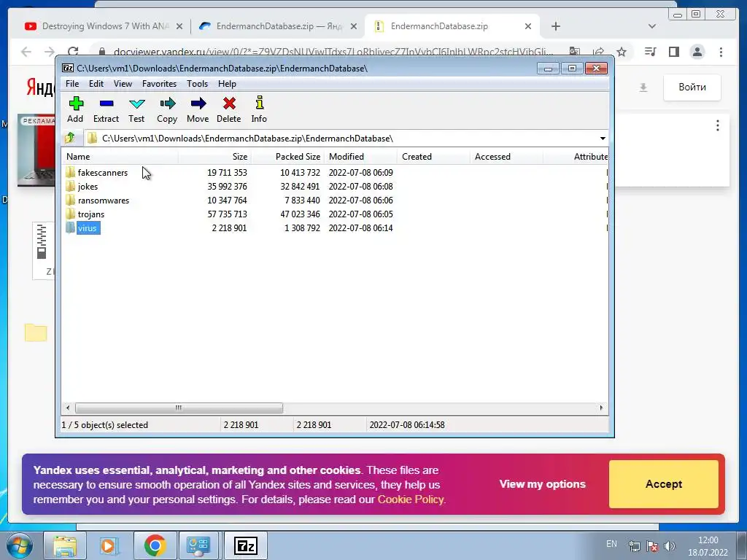
Task: Open the Favorites menu
Action: (159, 84)
